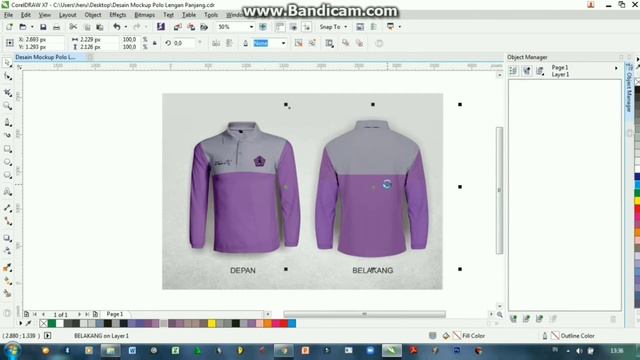Open the Windows Start button
This screenshot has width=640, height=360.
pyautogui.click(x=12, y=351)
